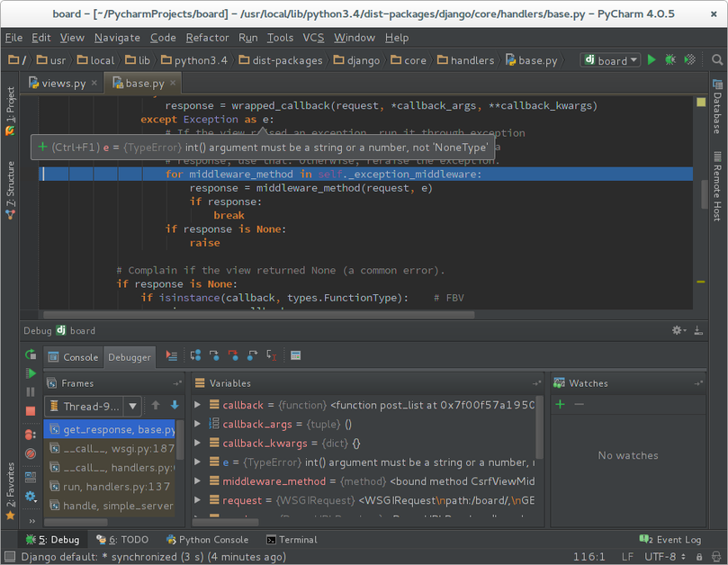
Task: Restore the debugger layout
Action: 31,477
